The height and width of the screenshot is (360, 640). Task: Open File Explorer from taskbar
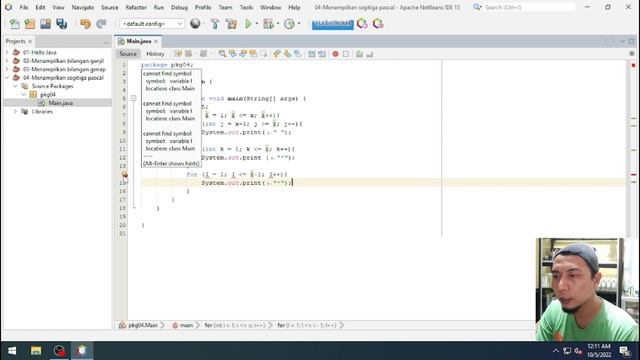pyautogui.click(x=36, y=351)
